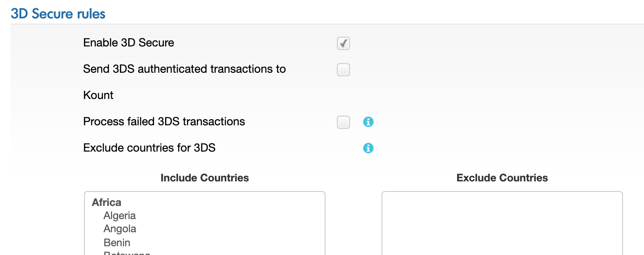The height and width of the screenshot is (255, 644).
Task: Click the Enable 3D Secure label text
Action: (129, 43)
